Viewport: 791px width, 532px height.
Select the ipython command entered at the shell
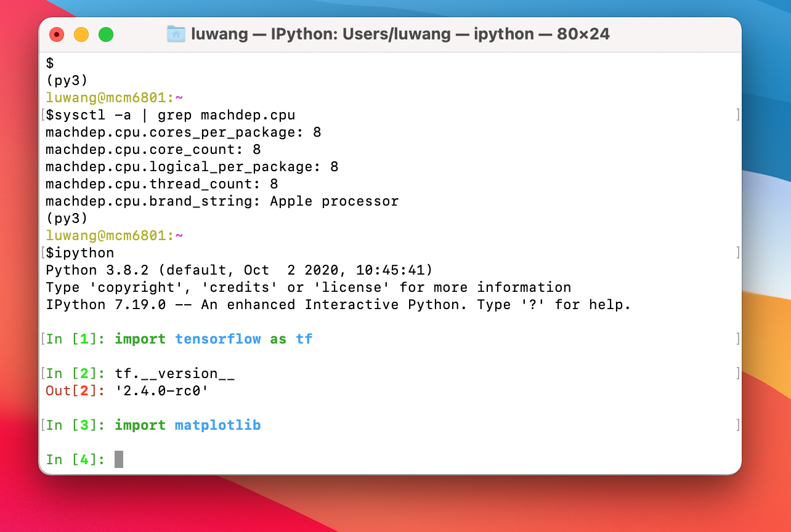click(x=80, y=252)
